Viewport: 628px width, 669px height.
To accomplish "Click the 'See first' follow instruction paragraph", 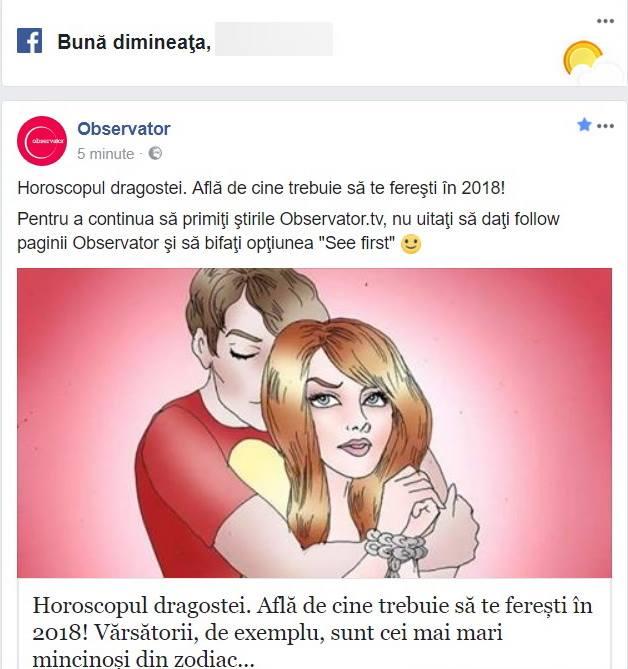I will (288, 231).
